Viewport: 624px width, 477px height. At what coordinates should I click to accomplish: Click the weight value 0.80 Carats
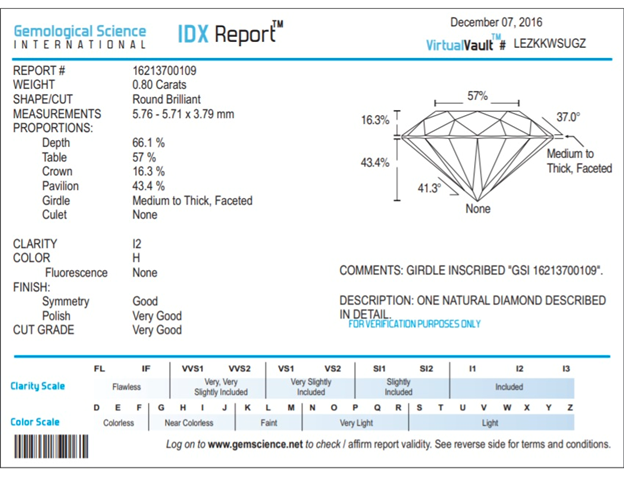(x=159, y=85)
